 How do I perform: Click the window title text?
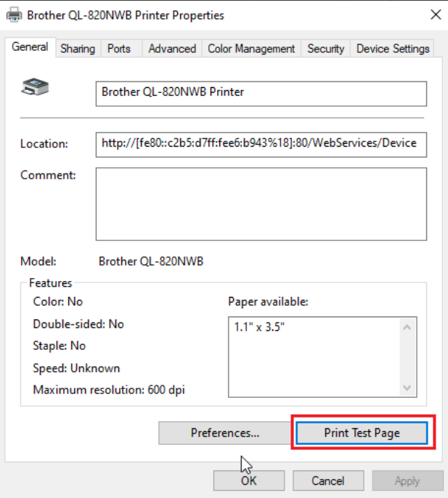[126, 15]
